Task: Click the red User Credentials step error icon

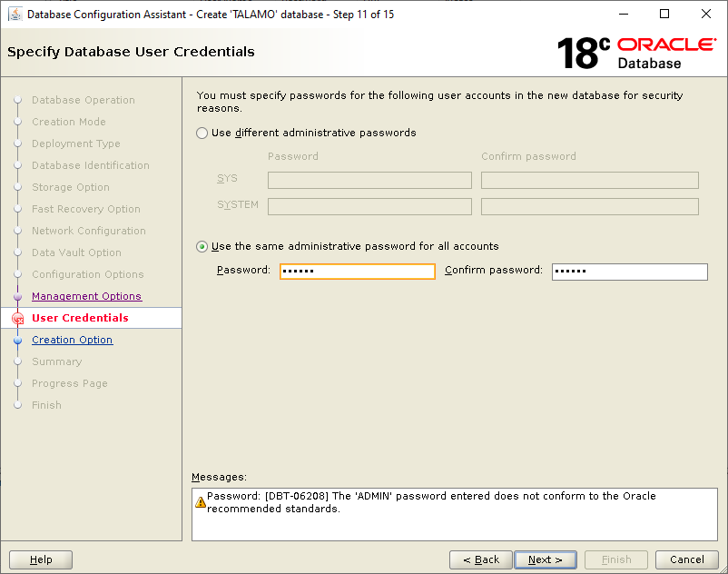Action: pyautogui.click(x=17, y=319)
